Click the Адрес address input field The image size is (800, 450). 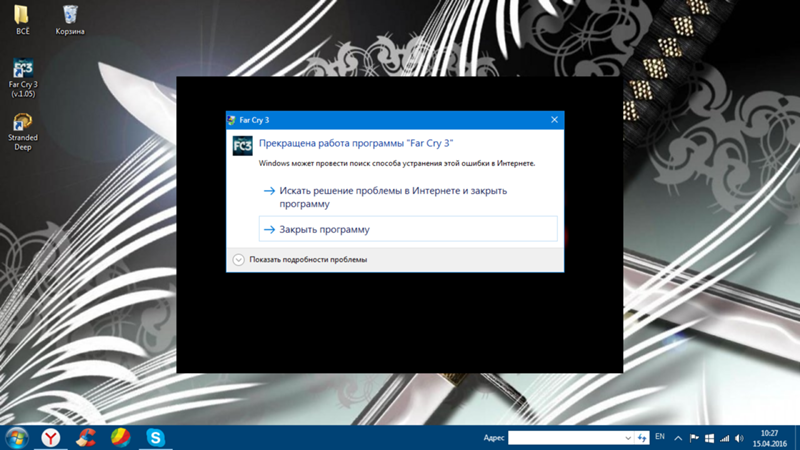tap(565, 438)
